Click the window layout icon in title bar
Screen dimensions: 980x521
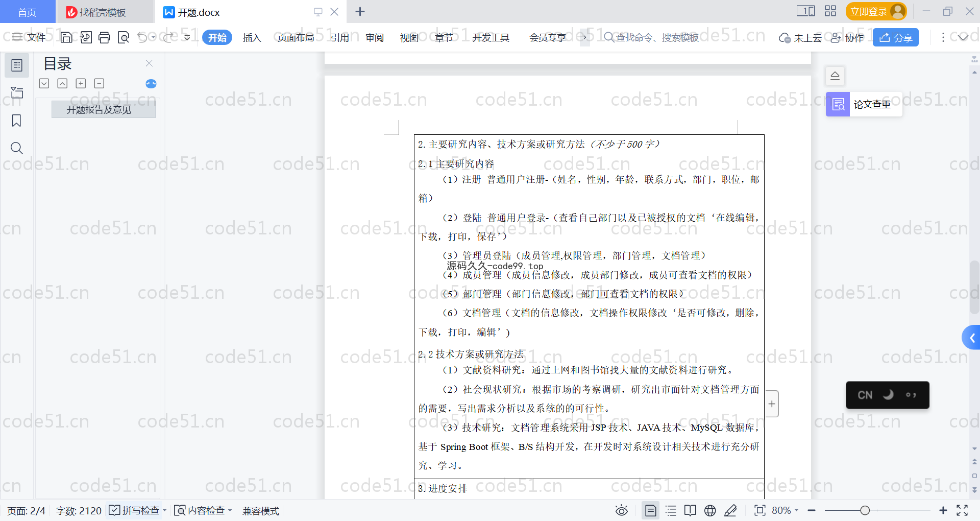coord(805,11)
